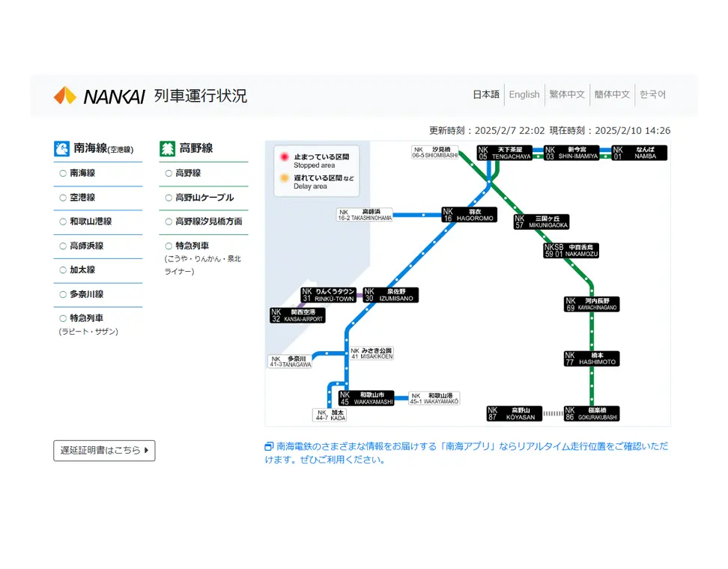Click the KADA station label

pyautogui.click(x=330, y=416)
